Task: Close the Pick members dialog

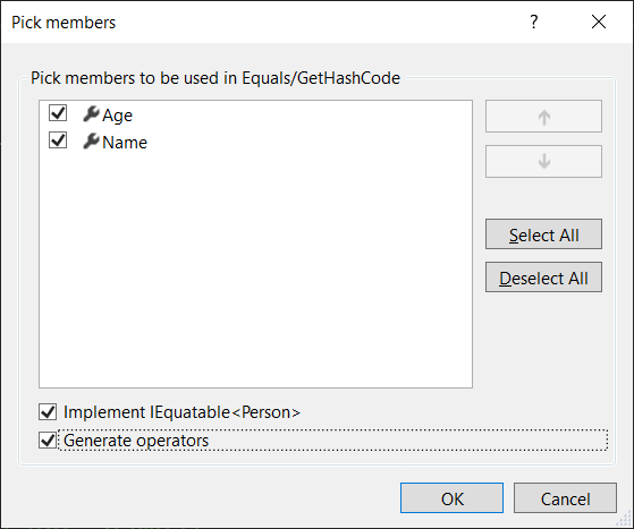Action: pos(598,22)
